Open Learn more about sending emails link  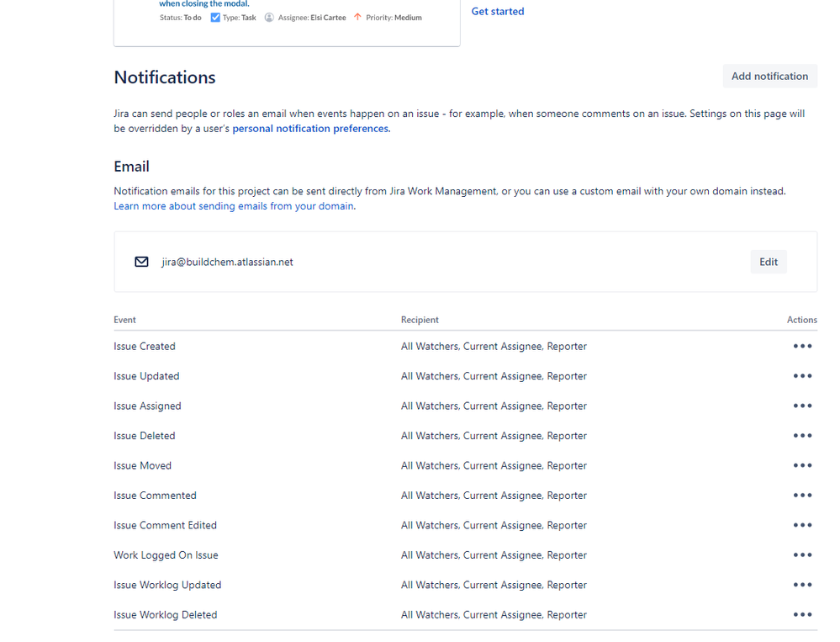pos(234,206)
